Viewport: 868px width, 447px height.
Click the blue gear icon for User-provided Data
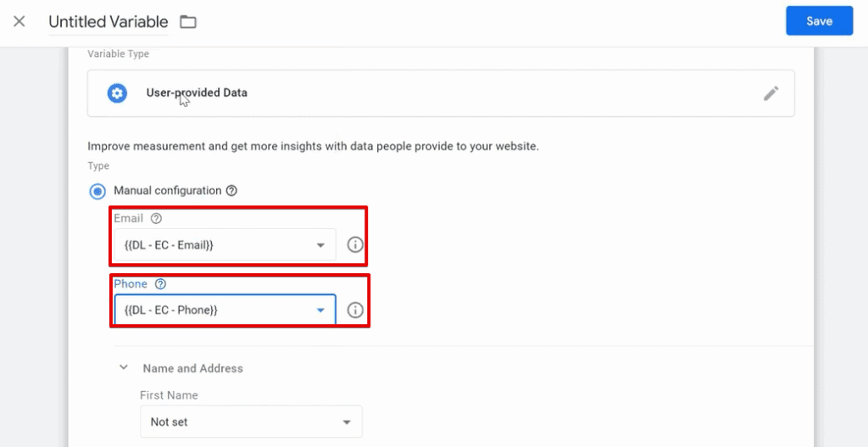point(117,93)
